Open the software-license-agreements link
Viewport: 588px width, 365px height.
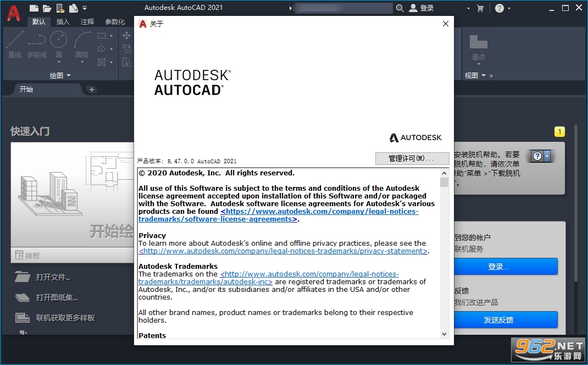[x=278, y=215]
